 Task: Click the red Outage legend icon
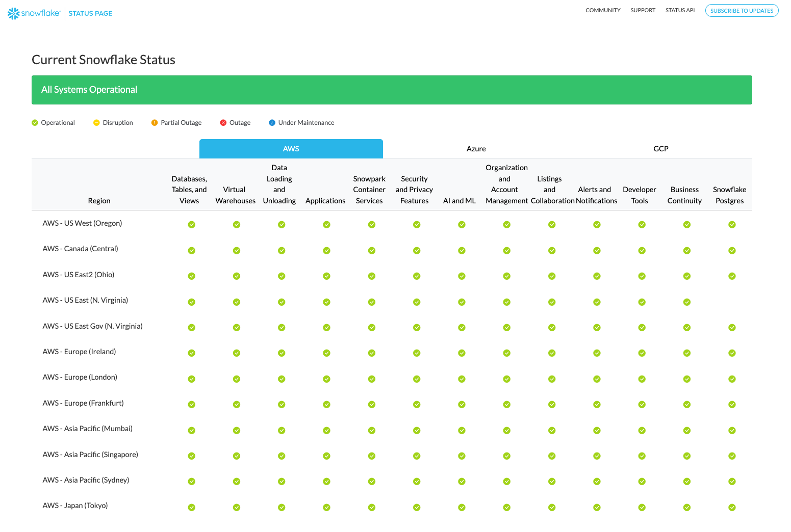pyautogui.click(x=223, y=123)
